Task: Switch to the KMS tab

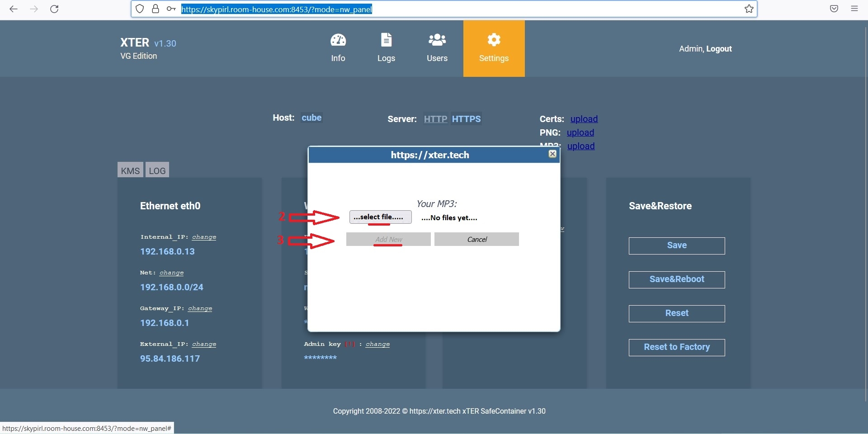Action: [x=130, y=170]
